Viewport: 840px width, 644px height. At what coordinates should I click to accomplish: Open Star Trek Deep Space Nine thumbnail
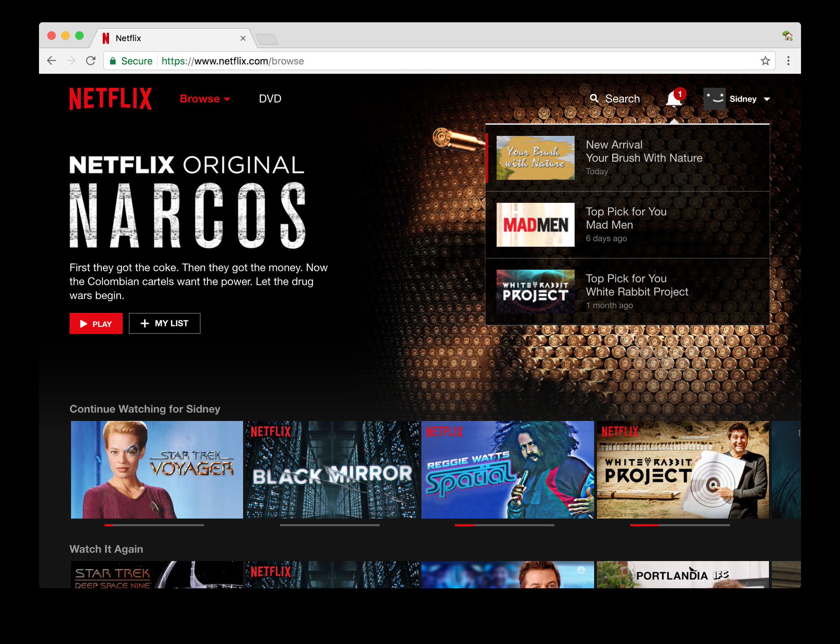pos(157,575)
